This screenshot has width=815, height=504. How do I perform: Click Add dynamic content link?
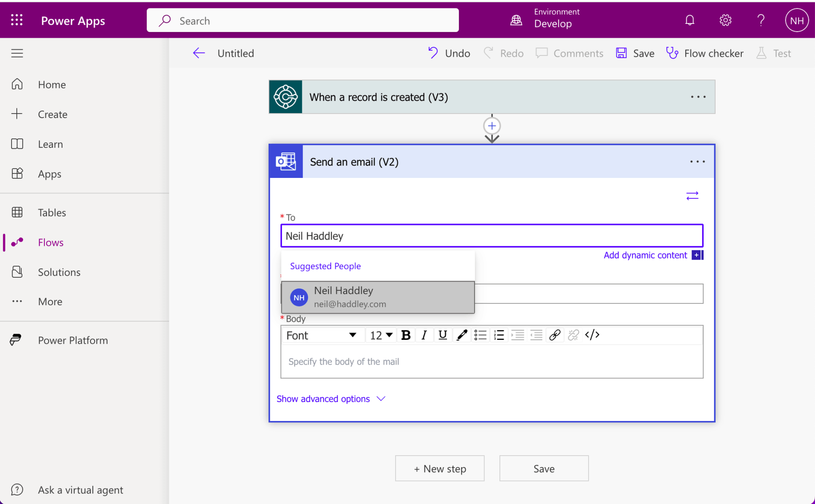[645, 255]
